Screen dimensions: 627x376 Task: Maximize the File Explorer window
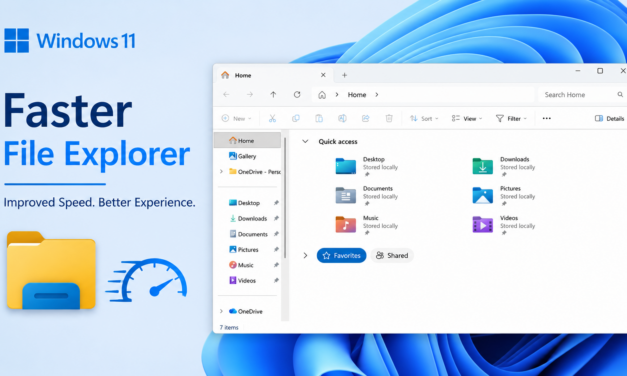click(x=600, y=71)
